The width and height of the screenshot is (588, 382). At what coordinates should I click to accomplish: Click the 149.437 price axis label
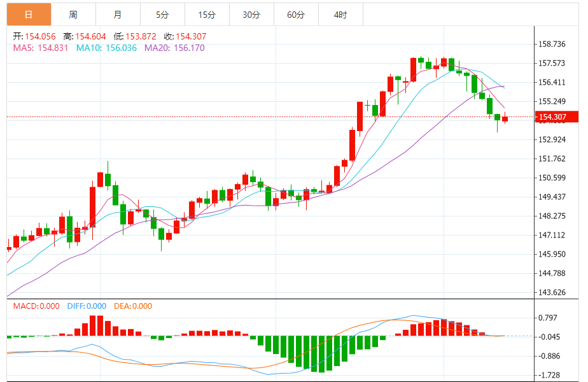pos(552,197)
